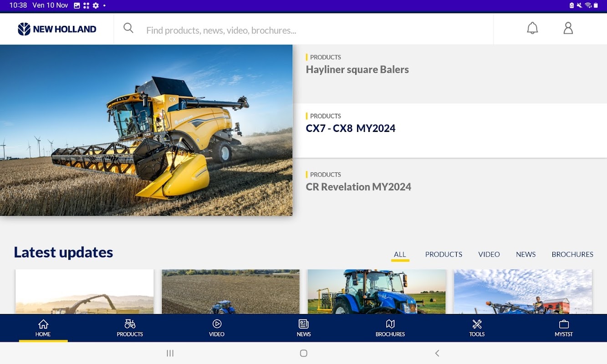Tap the settings gear in status bar

(x=96, y=5)
